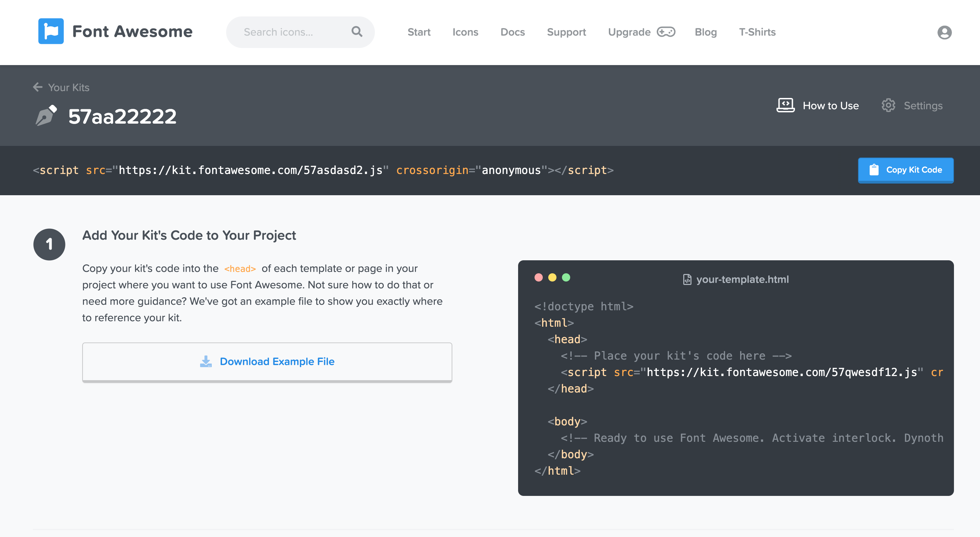Download Example File for kit setup

267,361
